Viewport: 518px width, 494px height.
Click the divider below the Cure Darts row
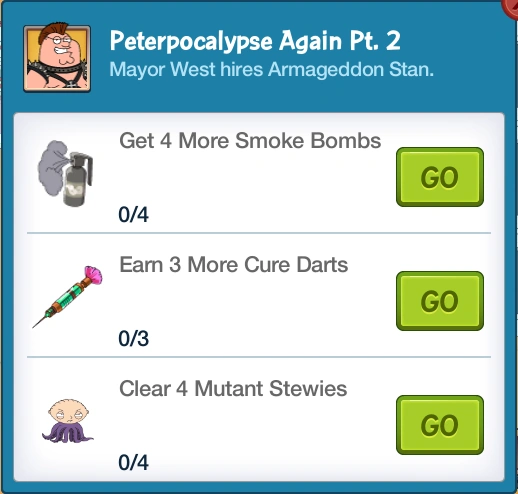pos(259,357)
